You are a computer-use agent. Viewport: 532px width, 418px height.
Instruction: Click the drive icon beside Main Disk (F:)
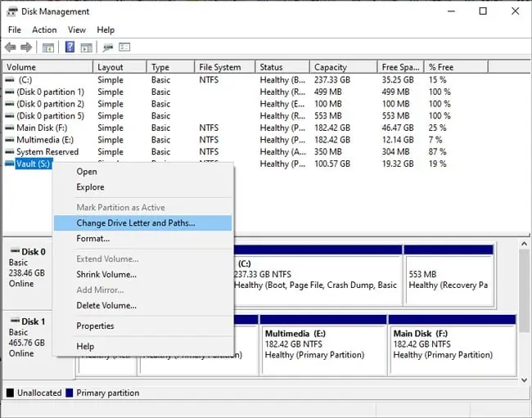tap(10, 128)
